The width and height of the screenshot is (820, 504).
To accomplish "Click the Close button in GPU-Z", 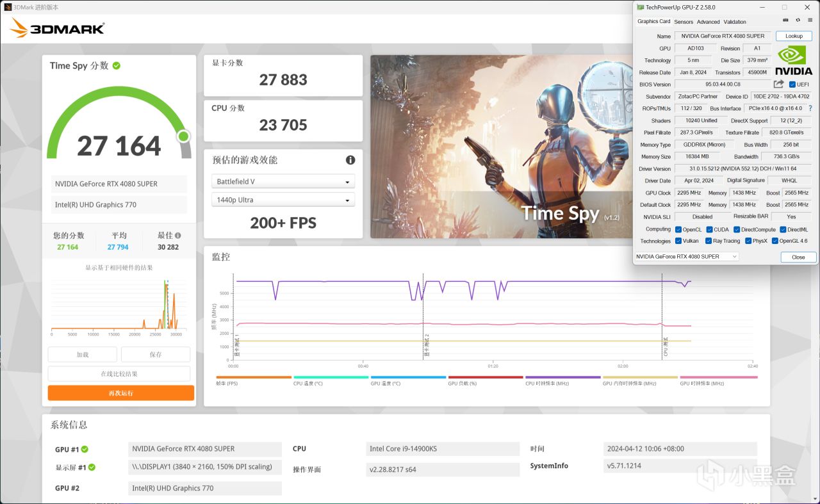I will click(x=798, y=257).
